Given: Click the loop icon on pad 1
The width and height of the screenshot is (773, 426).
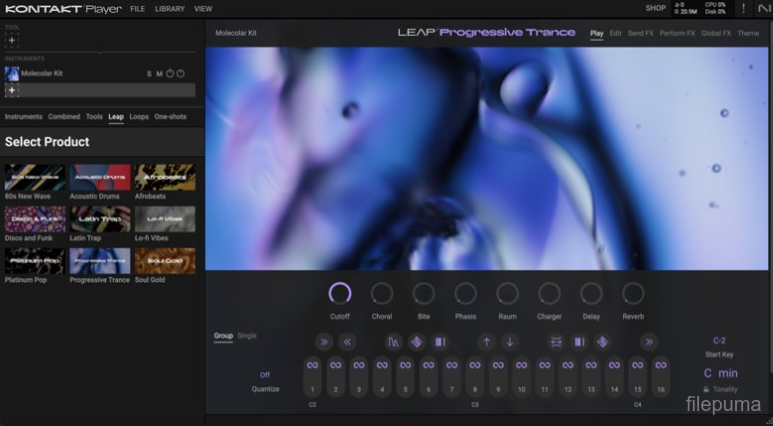Looking at the screenshot, I should pyautogui.click(x=312, y=366).
